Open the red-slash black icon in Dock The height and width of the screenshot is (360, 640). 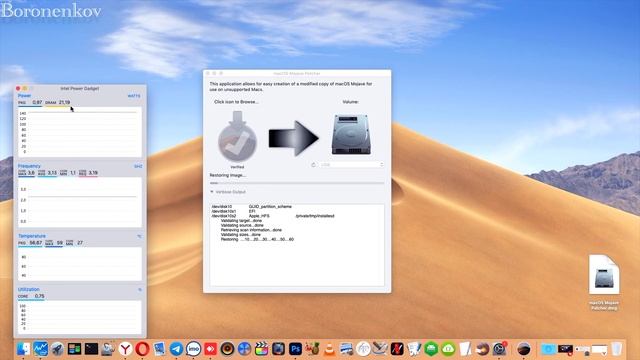coord(397,349)
